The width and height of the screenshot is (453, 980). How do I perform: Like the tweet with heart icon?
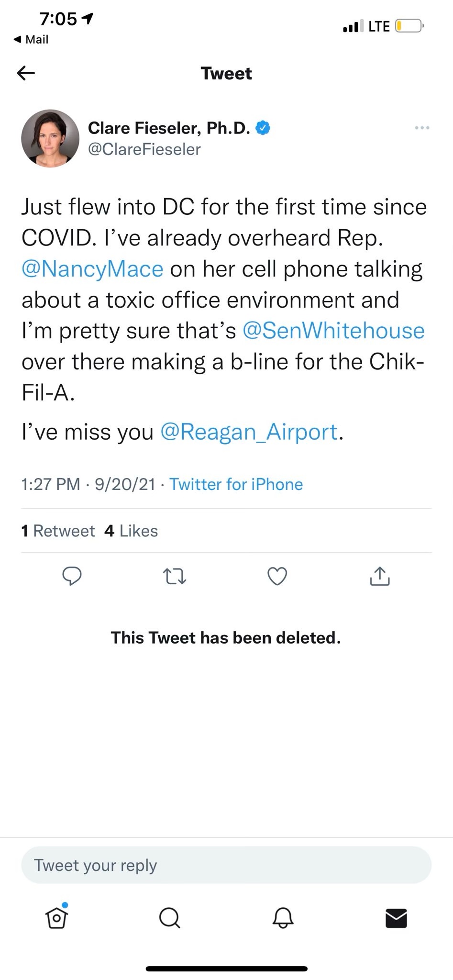[277, 576]
